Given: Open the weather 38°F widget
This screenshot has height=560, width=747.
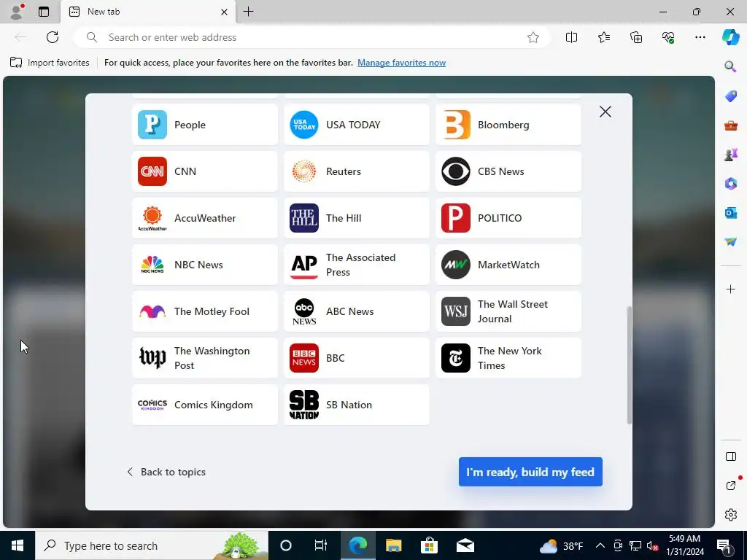Looking at the screenshot, I should pyautogui.click(x=561, y=545).
